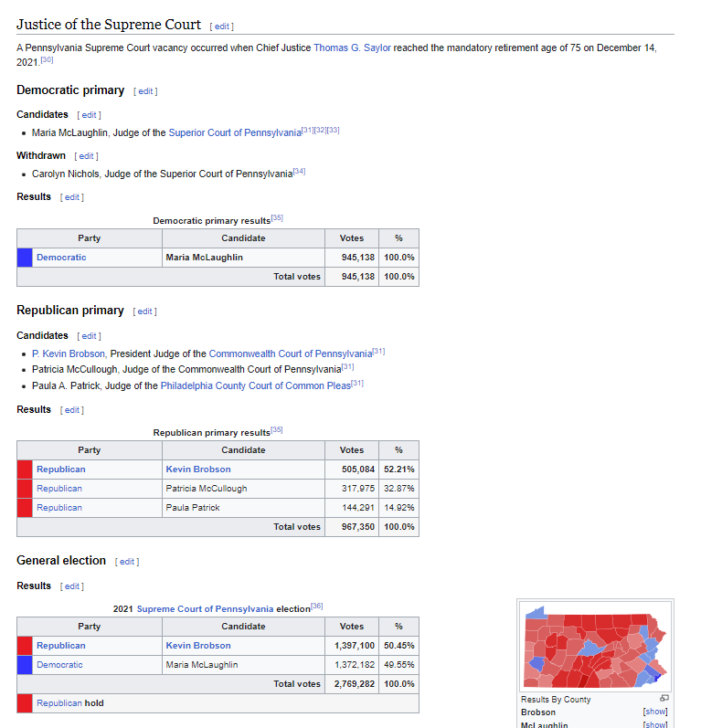This screenshot has width=722, height=728.
Task: Open Republican link in Patricia McCullough row
Action: click(59, 489)
